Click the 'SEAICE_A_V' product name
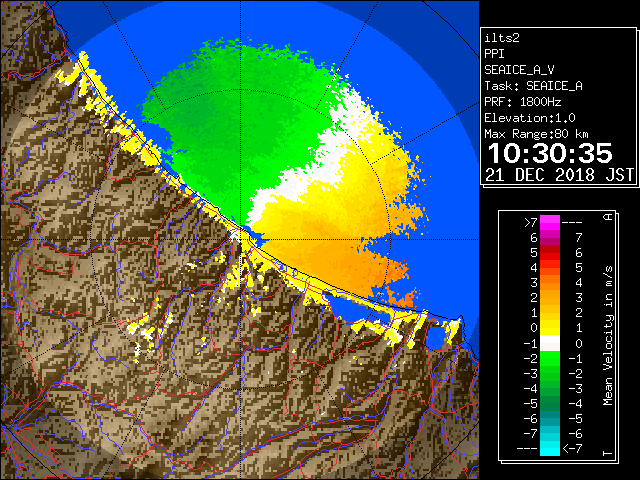Viewport: 640px width, 480px height. click(x=519, y=70)
